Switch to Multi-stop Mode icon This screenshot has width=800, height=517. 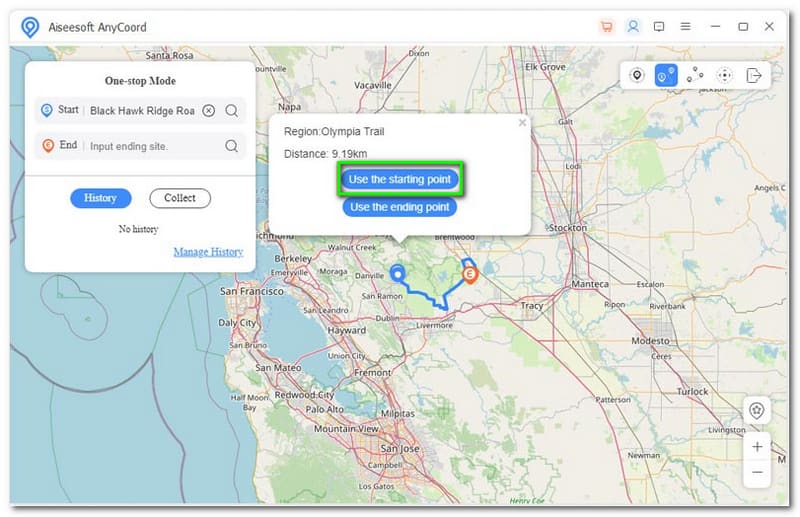(696, 75)
